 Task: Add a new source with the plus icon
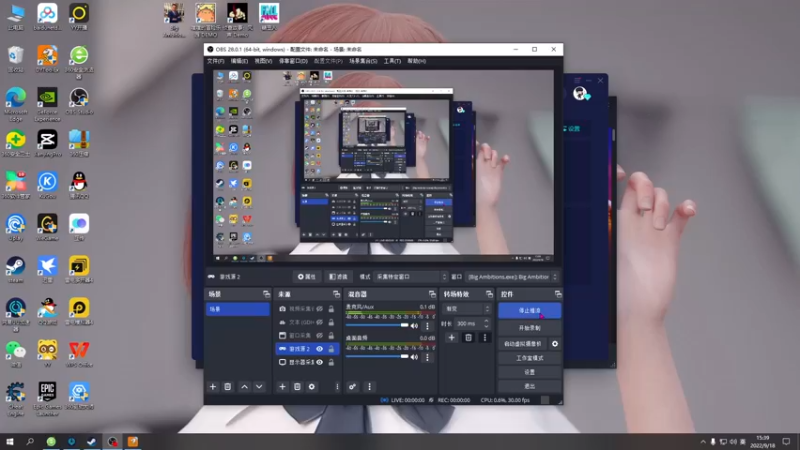click(282, 387)
